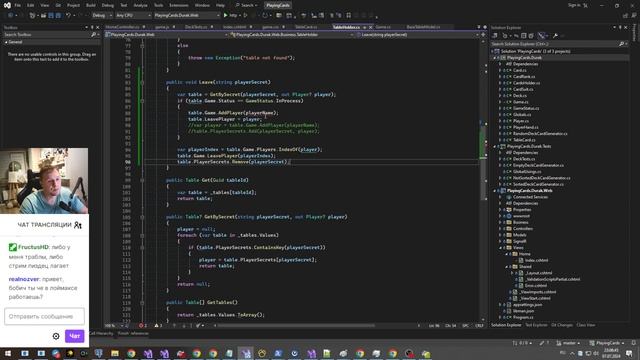Collapse the Leave method outlining toggle
The width and height of the screenshot is (640, 360).
pyautogui.click(x=142, y=82)
